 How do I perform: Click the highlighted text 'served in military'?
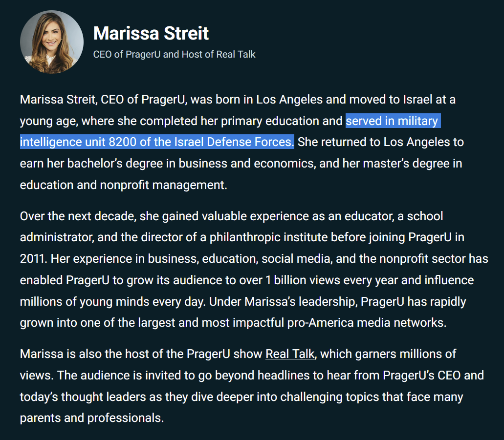click(392, 121)
